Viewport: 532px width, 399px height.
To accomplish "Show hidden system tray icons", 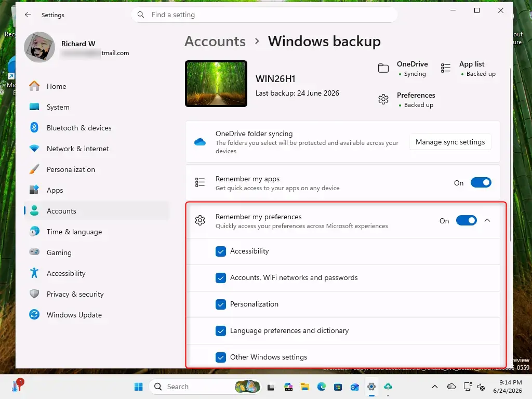I will click(435, 387).
